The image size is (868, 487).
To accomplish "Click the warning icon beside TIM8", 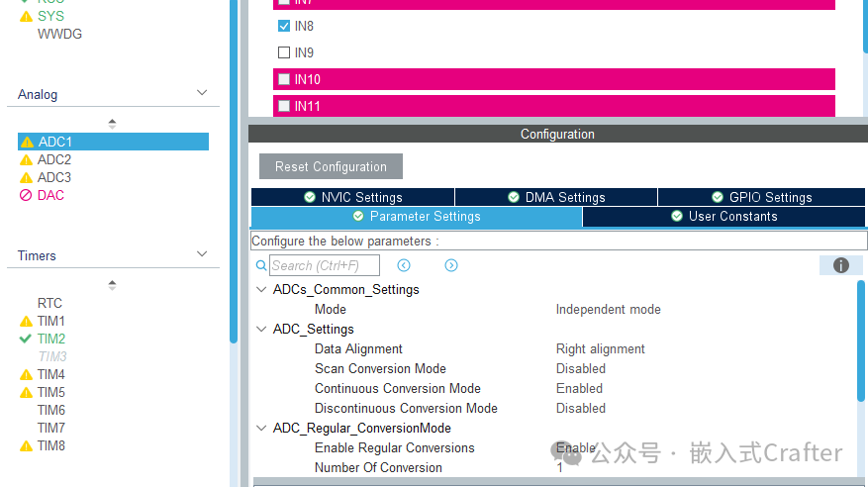I will [26, 445].
